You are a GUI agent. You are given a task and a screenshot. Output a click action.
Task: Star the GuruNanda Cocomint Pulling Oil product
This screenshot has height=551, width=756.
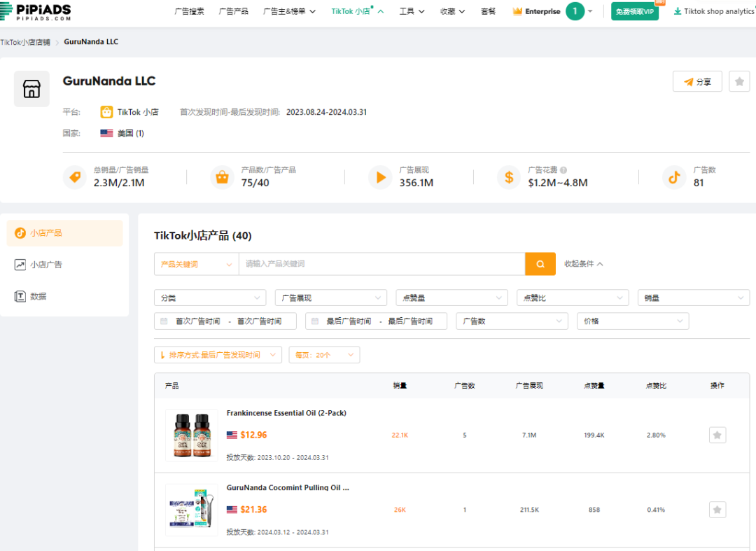(717, 510)
